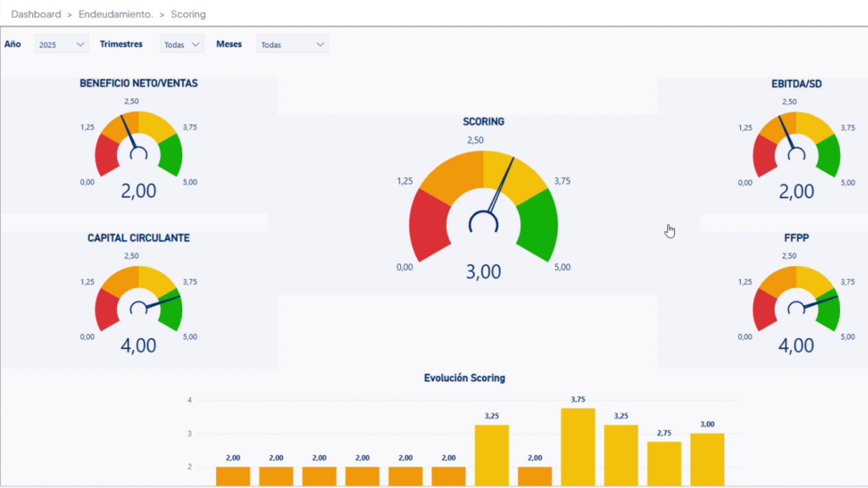Select the last bar labeled 3,00
The height and width of the screenshot is (488, 868).
[x=707, y=458]
